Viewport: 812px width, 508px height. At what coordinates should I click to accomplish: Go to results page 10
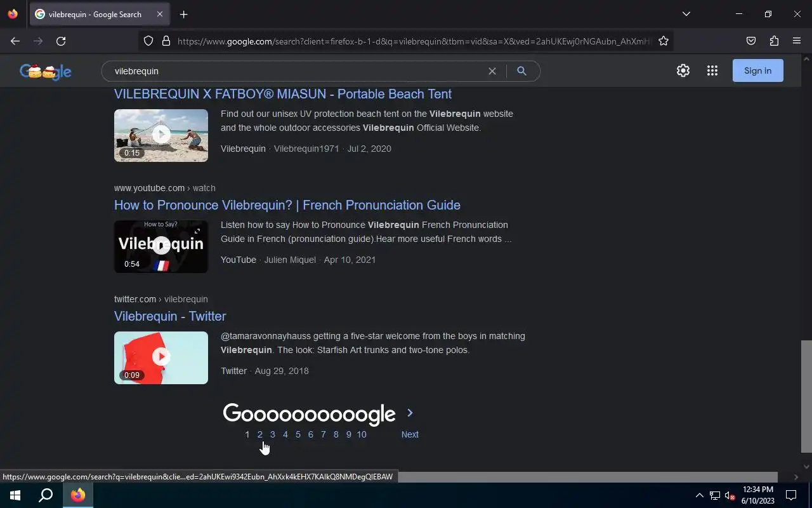[x=362, y=434]
